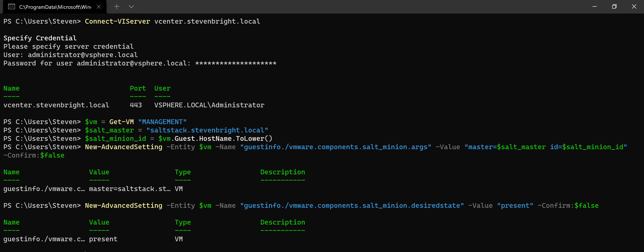Click the "present" value in last table row

(x=103, y=239)
